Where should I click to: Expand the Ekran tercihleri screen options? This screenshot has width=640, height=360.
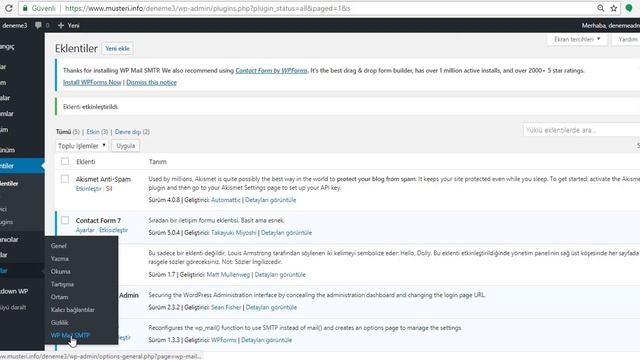tap(577, 39)
